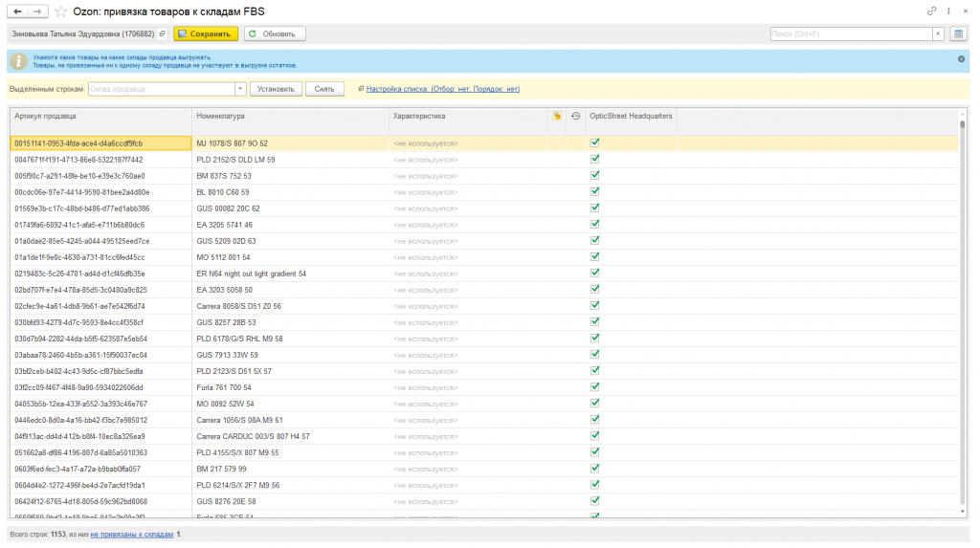Viewport: 980px width, 548px height.
Task: Add this page to favorites with star
Action: (60, 11)
